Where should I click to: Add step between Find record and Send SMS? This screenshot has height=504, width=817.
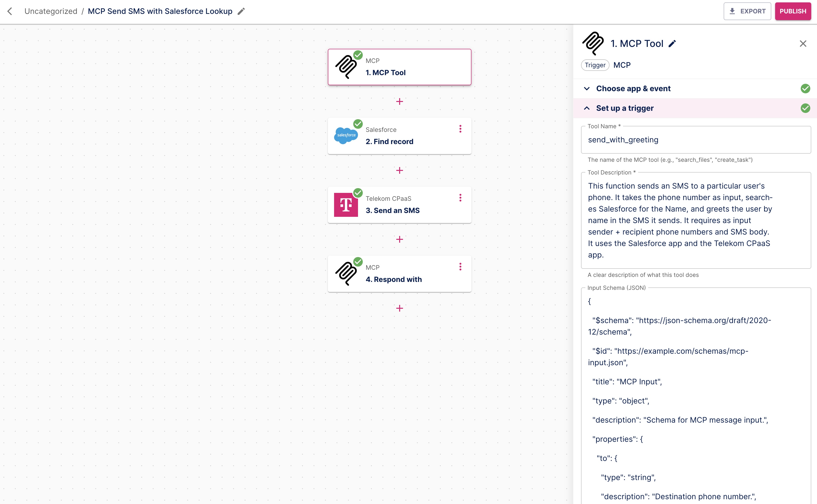[x=399, y=171]
